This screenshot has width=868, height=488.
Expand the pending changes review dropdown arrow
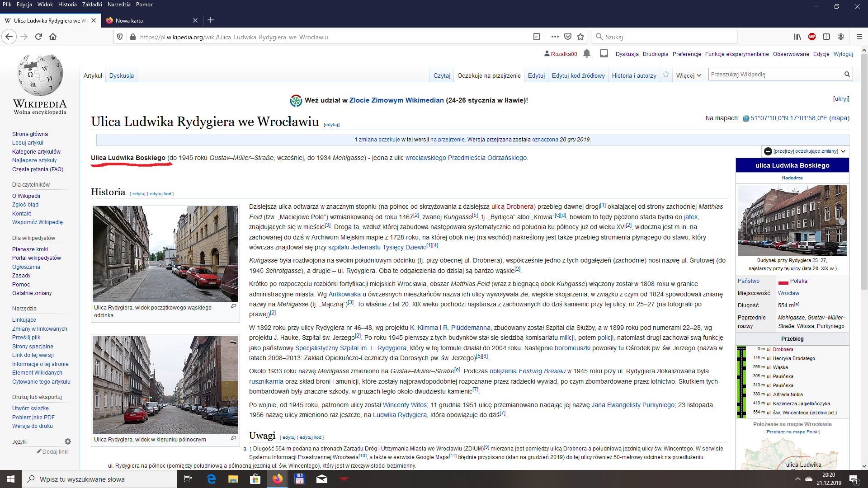(x=843, y=151)
